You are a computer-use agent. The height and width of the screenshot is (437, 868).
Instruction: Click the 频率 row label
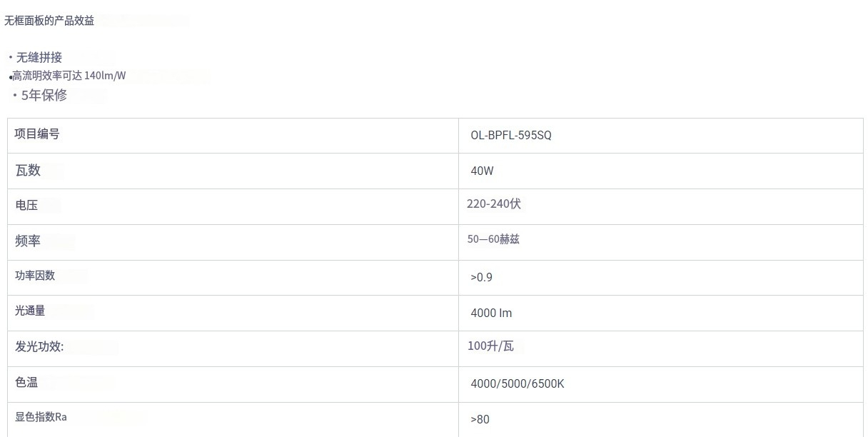coord(28,241)
